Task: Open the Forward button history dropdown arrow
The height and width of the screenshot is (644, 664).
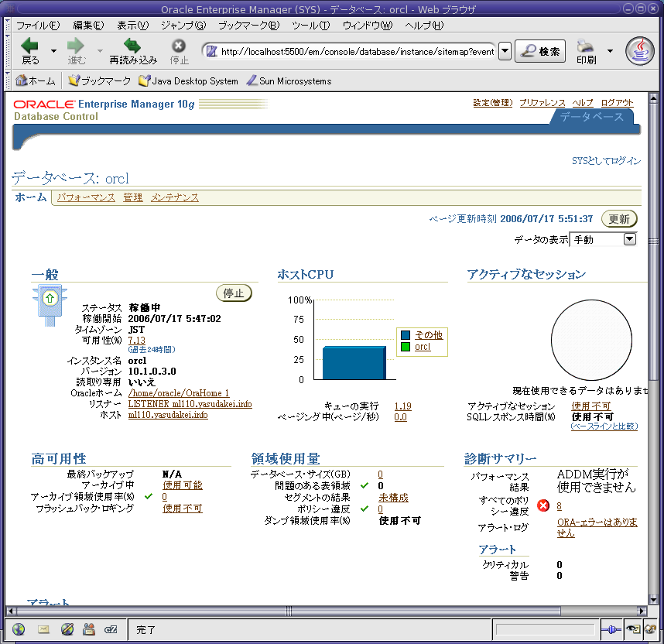Action: [100, 51]
